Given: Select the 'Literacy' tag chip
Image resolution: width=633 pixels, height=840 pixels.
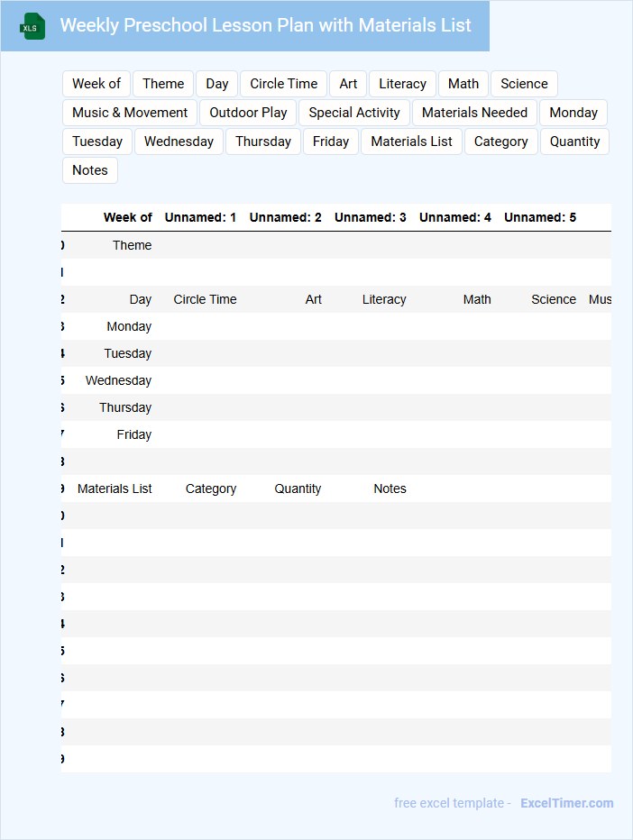Looking at the screenshot, I should point(402,84).
